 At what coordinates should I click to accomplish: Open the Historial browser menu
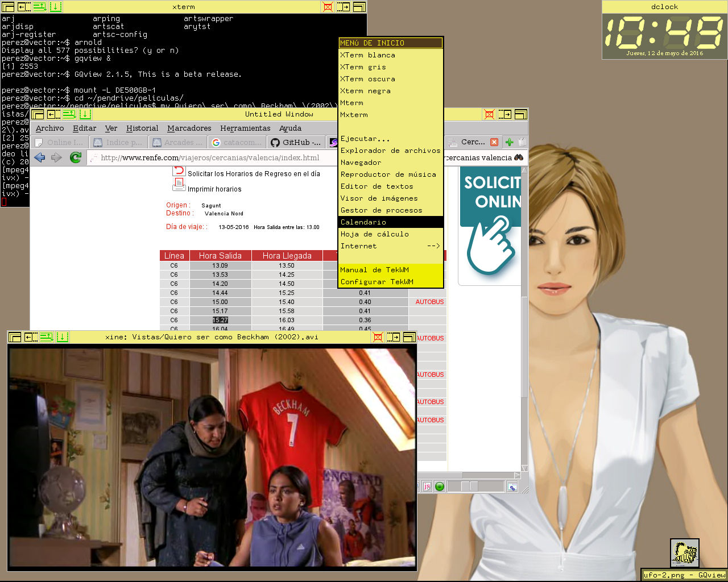(142, 128)
